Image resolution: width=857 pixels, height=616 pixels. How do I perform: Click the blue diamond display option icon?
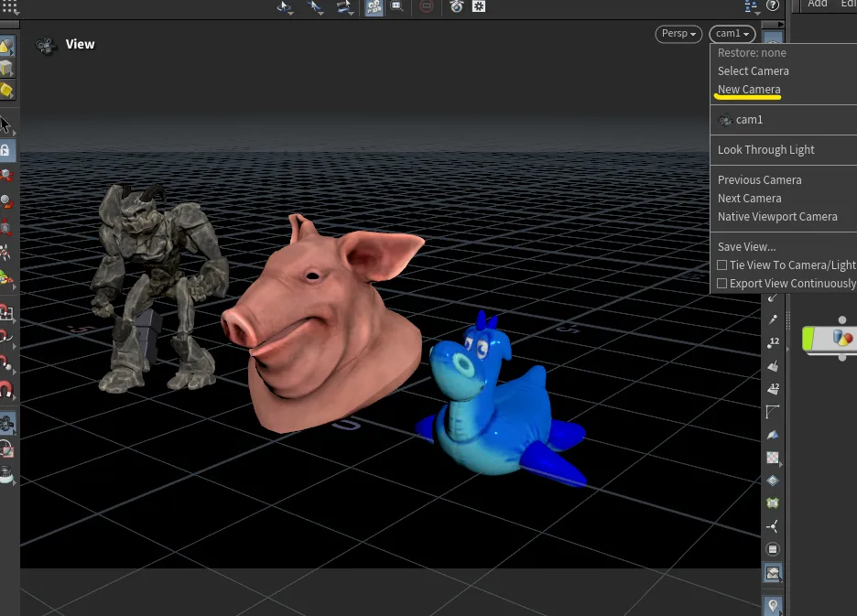pos(772,481)
